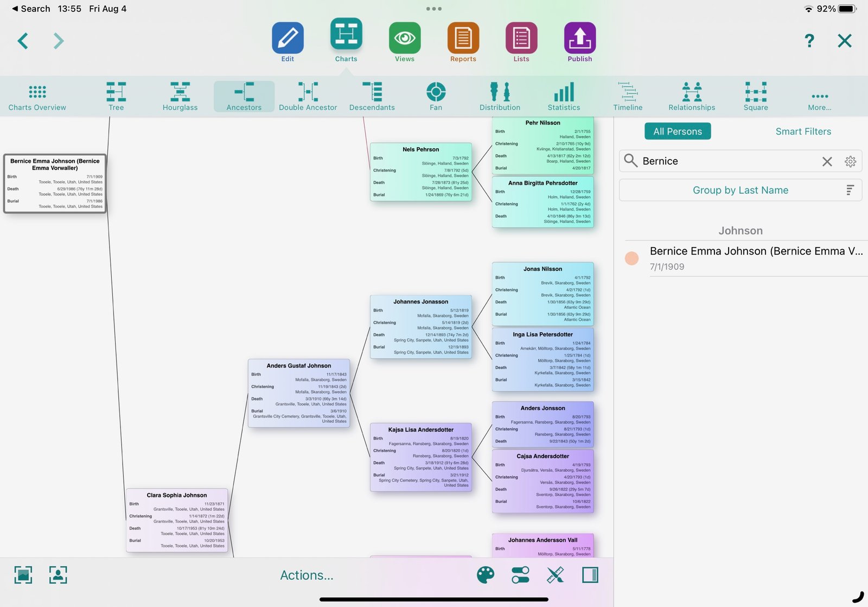The height and width of the screenshot is (607, 868).
Task: Show the Statistics chart
Action: click(564, 96)
